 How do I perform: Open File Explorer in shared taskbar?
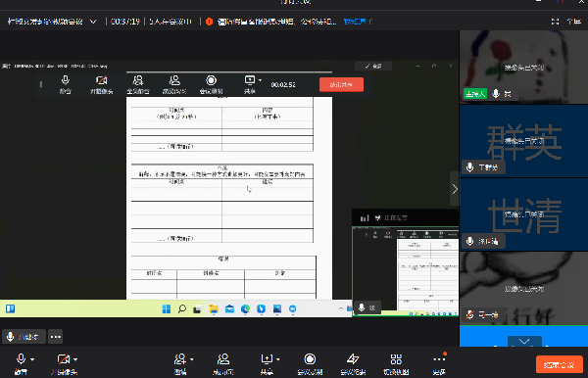214,308
